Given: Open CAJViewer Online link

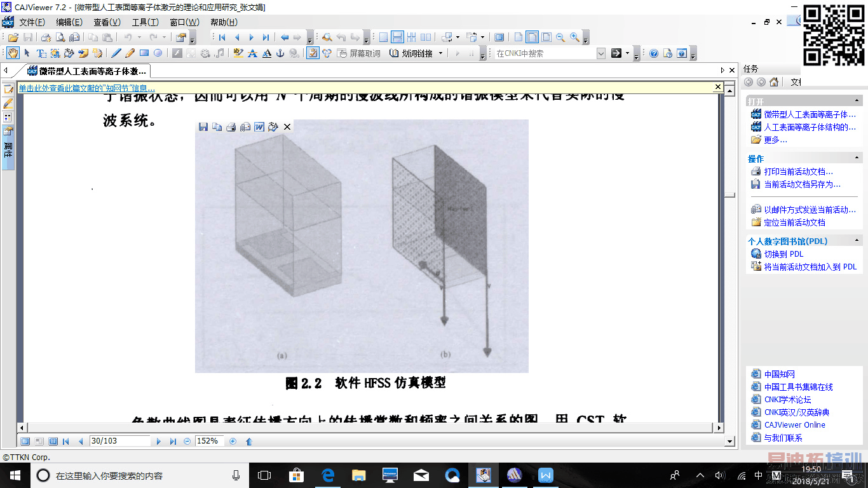Looking at the screenshot, I should (x=794, y=425).
